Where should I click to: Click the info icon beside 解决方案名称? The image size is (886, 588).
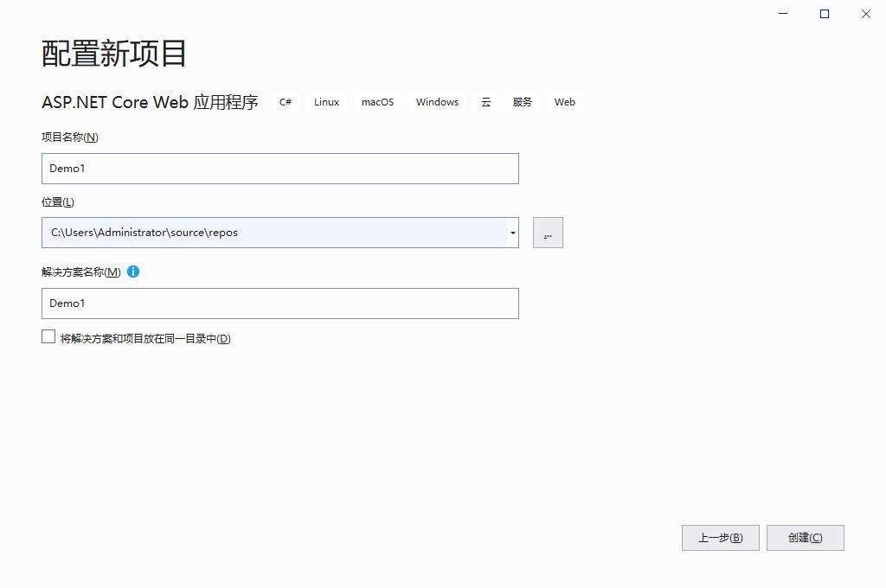point(133,272)
